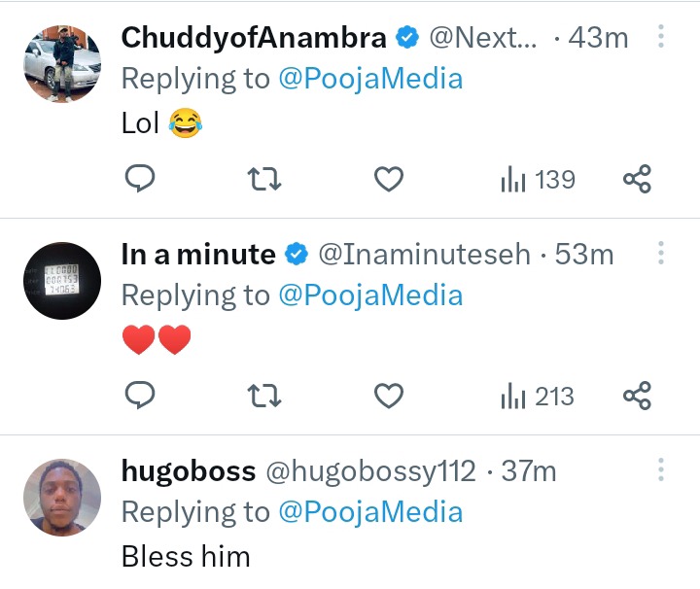Open more options for ChuddyofAnambra's tweet
Viewport: 700px width, 589px height.
(661, 38)
